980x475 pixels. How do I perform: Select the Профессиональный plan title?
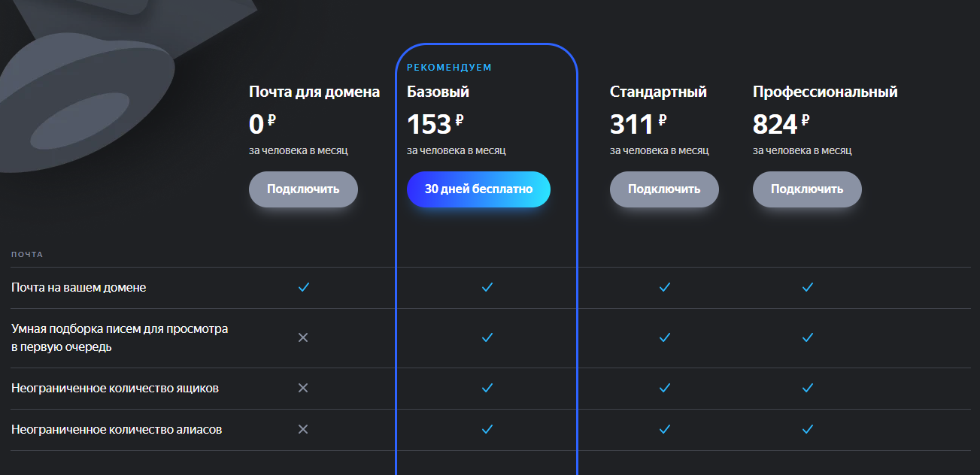[x=825, y=92]
